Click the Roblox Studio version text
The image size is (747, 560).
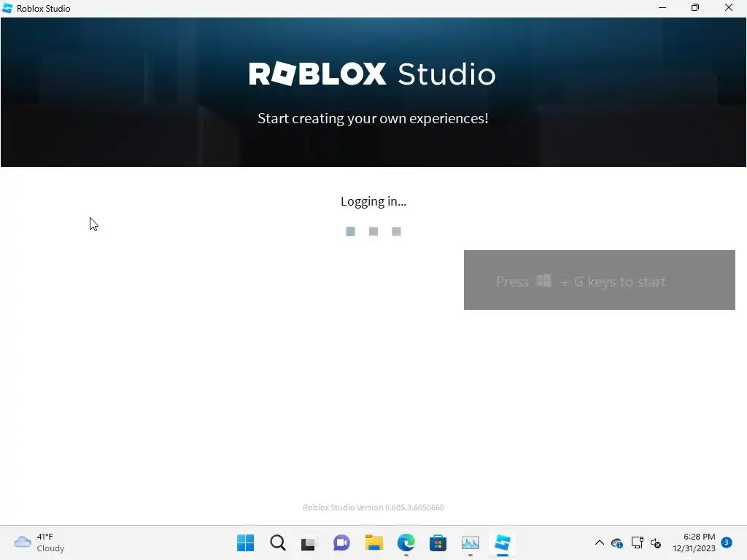coord(373,507)
